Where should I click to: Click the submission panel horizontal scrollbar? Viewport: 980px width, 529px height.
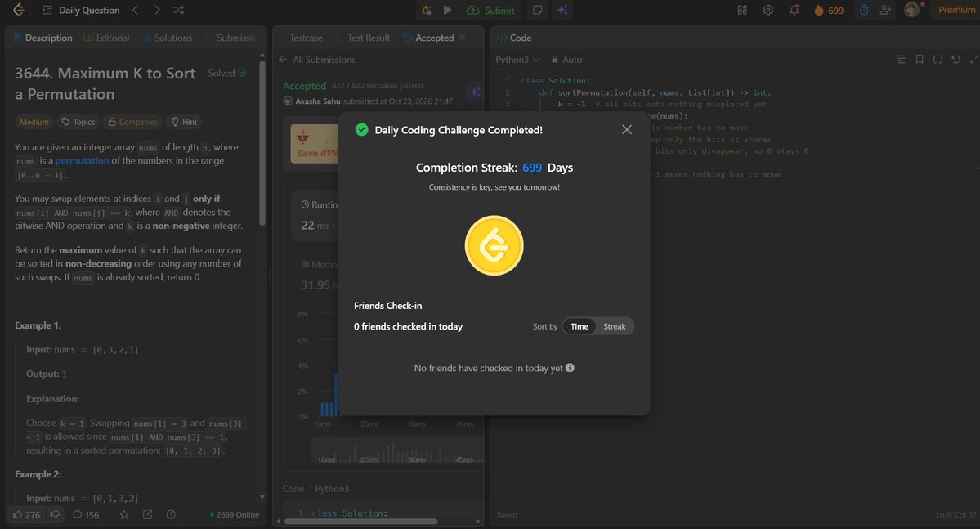[360, 521]
